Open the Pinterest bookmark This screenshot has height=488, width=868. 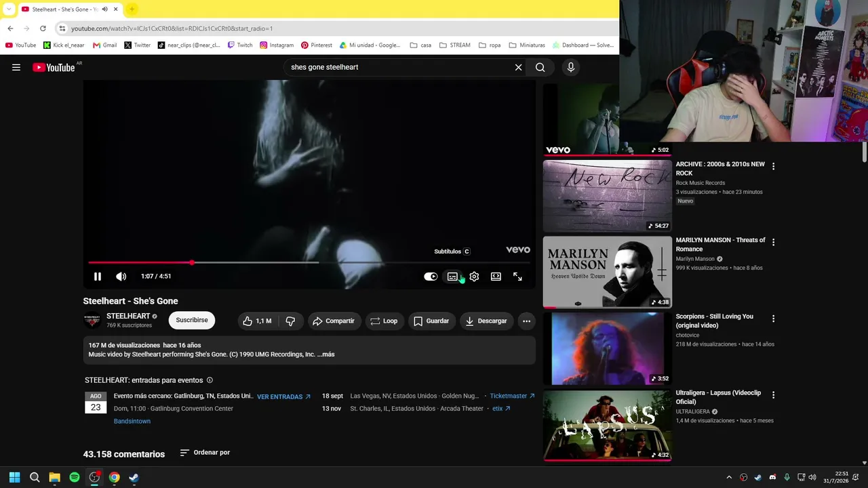tap(317, 45)
